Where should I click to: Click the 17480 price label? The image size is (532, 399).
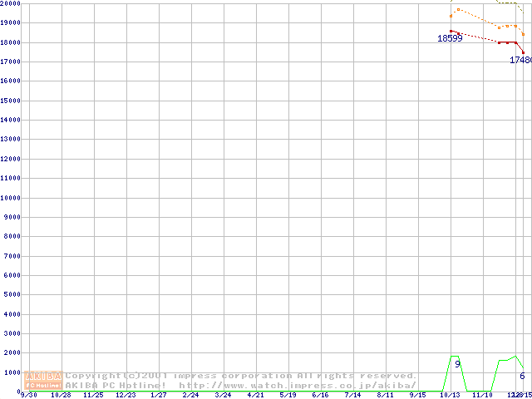(x=520, y=61)
